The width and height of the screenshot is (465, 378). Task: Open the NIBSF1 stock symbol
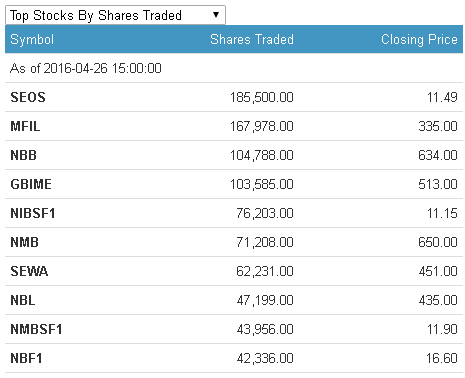(x=33, y=213)
